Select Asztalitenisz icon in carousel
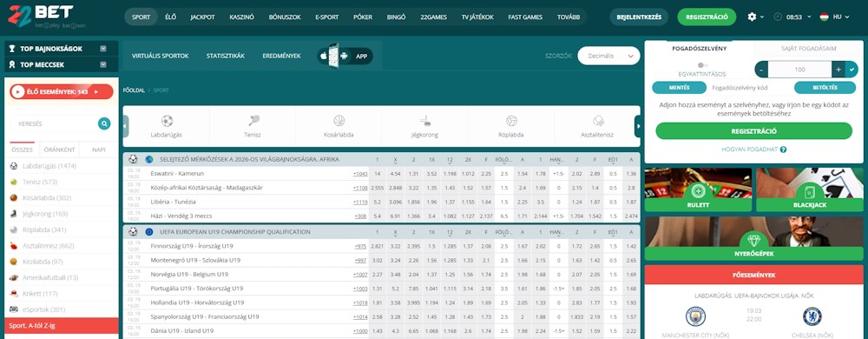 598,121
